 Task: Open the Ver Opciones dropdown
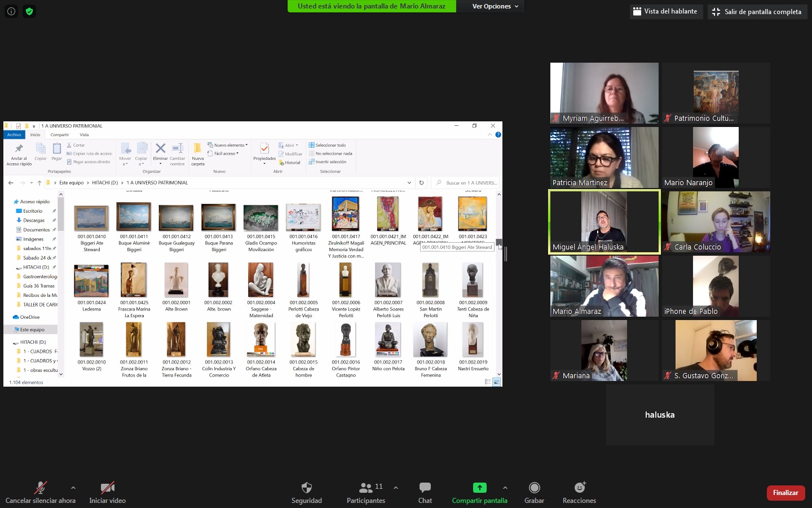[495, 6]
